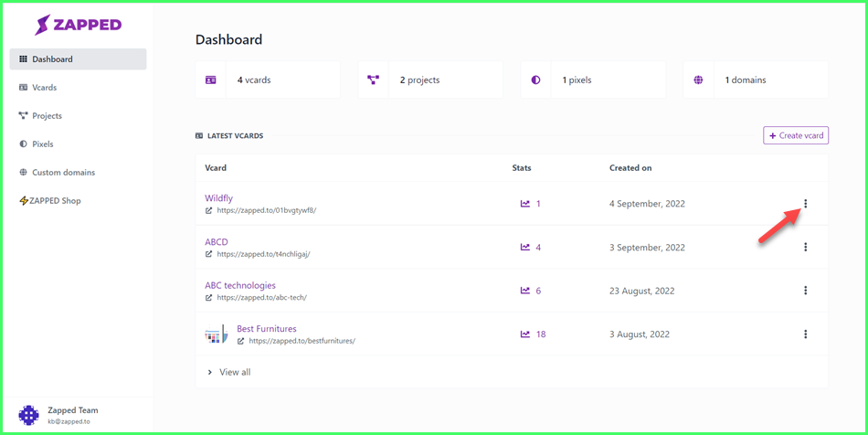
Task: Click the Best Furnitures stats count 18
Action: point(541,334)
